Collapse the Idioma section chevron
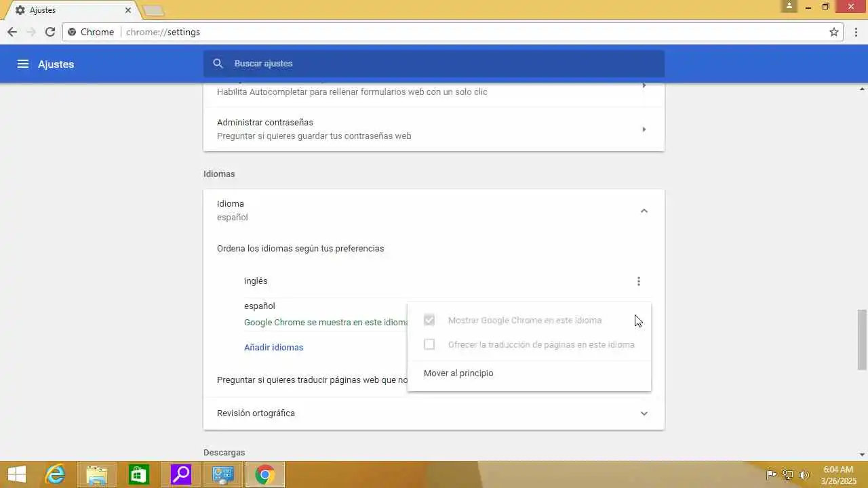The height and width of the screenshot is (488, 868). 644,211
